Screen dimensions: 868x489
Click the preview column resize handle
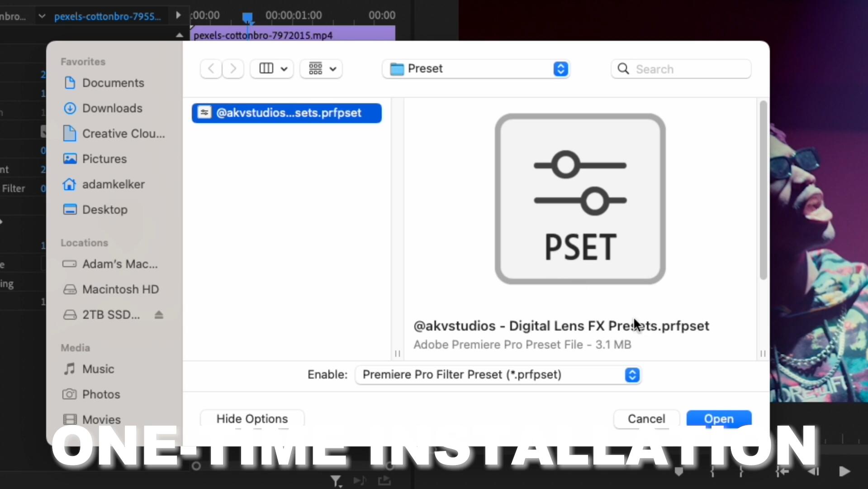click(763, 354)
